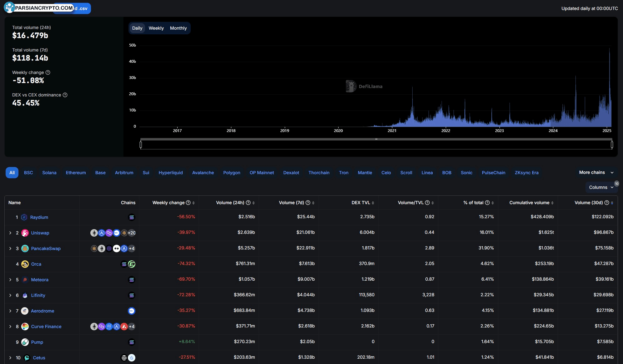The width and height of the screenshot is (623, 364).
Task: Click the chart range slider track
Action: click(376, 145)
